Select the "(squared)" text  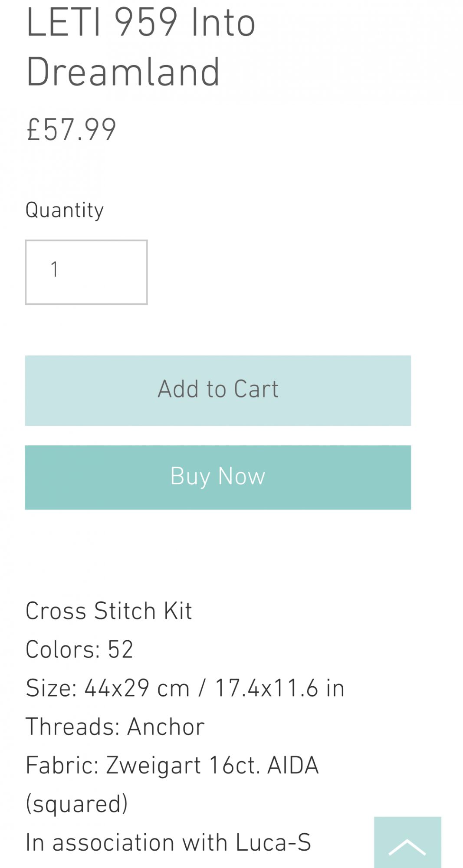click(x=77, y=804)
